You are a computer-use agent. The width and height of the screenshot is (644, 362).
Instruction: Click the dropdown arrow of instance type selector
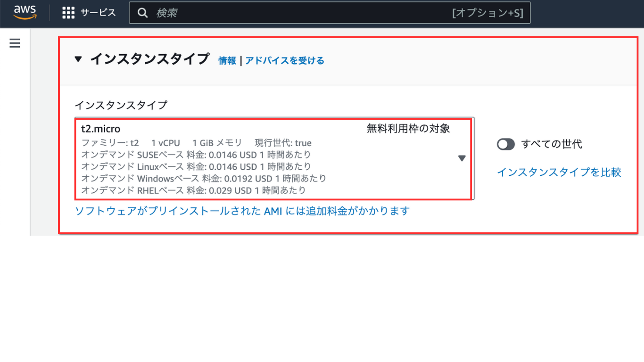[x=462, y=158]
